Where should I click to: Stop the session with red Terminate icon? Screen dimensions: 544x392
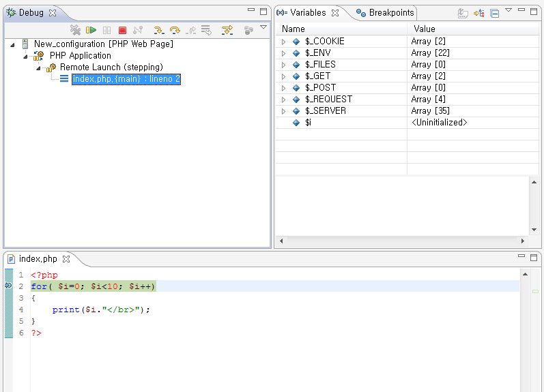click(x=122, y=31)
